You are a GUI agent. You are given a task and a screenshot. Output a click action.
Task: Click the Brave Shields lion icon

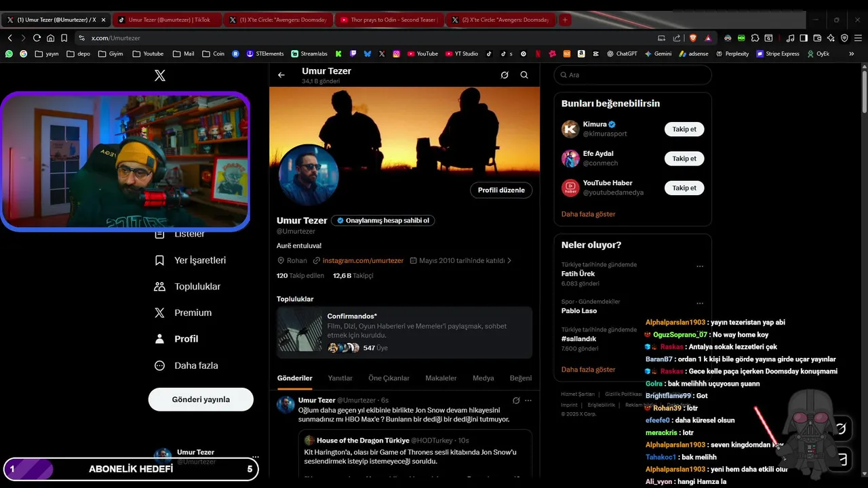click(693, 38)
